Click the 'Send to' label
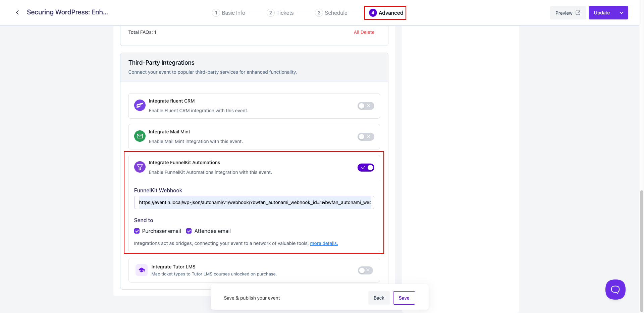644x313 pixels. (144, 220)
